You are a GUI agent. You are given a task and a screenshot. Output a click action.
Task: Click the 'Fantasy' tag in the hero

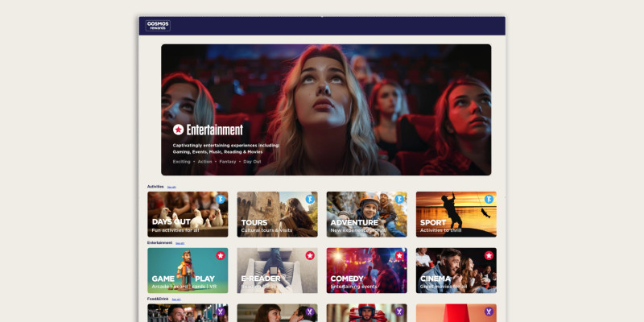tap(228, 162)
